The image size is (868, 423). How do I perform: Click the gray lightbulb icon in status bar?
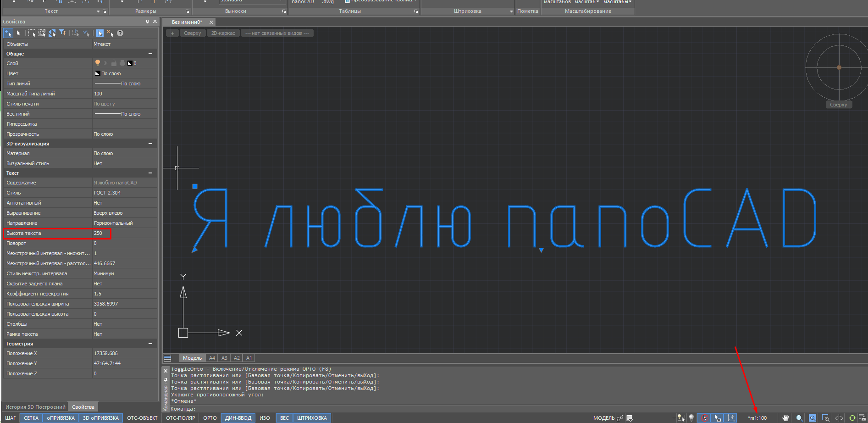[x=691, y=418]
